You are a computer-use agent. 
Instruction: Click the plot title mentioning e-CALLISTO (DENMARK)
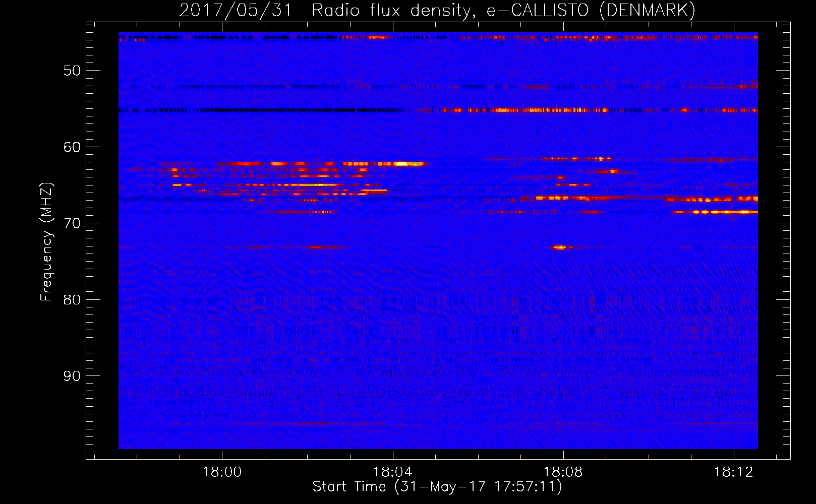[437, 10]
